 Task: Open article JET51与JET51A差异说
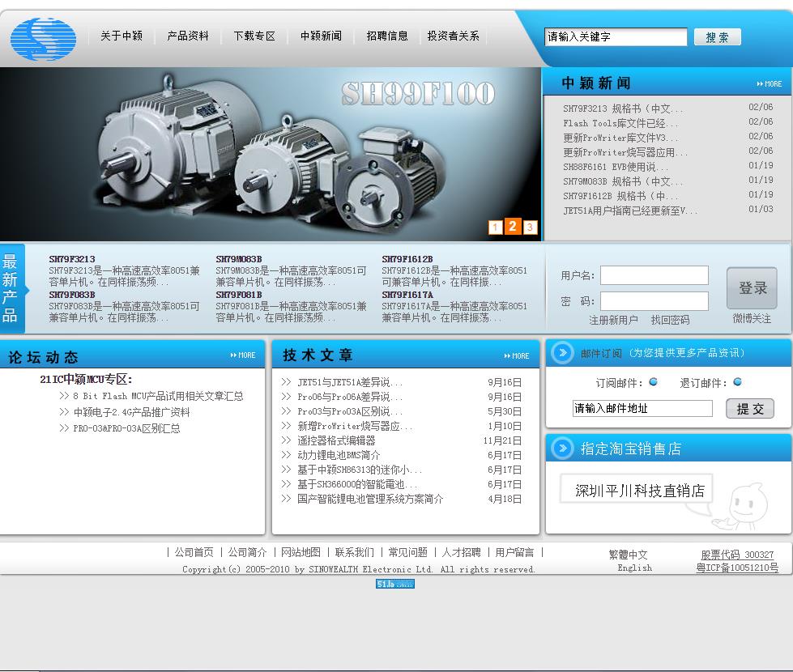point(350,382)
